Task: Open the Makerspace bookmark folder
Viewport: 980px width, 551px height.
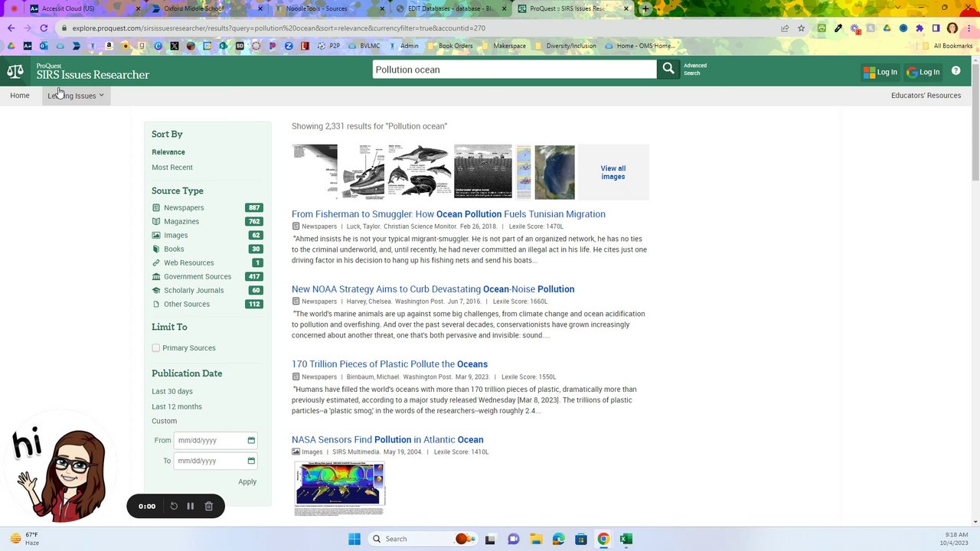Action: pos(504,46)
